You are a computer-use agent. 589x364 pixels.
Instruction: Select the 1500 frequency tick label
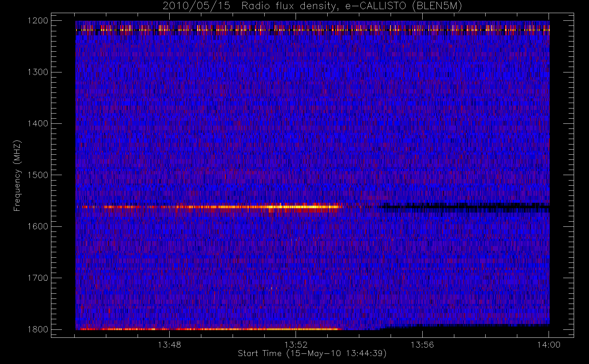pos(38,175)
